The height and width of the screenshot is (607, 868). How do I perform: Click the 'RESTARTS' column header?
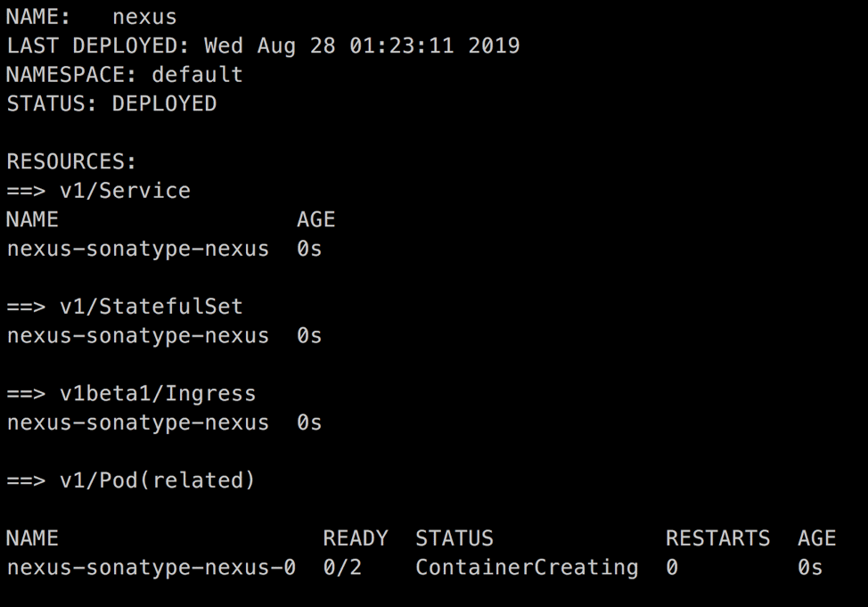718,537
